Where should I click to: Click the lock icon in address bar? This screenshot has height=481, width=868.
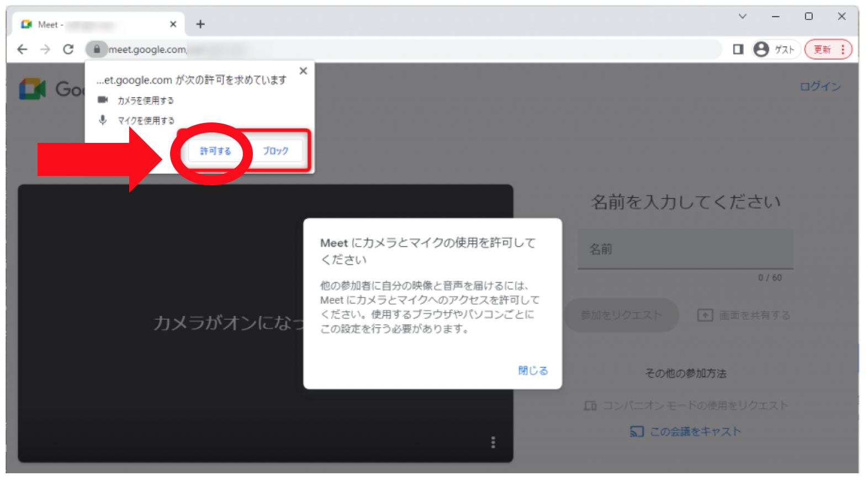pos(97,50)
